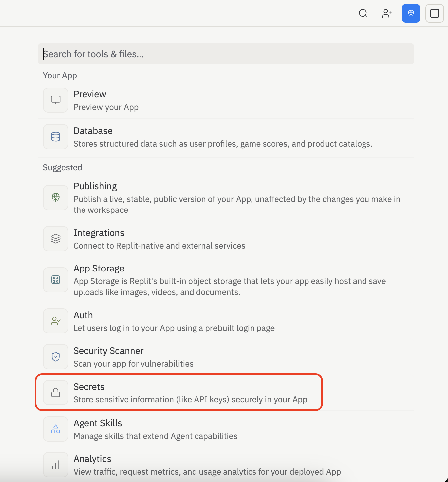The image size is (448, 482).
Task: Click the Analytics bar chart icon
Action: (55, 464)
